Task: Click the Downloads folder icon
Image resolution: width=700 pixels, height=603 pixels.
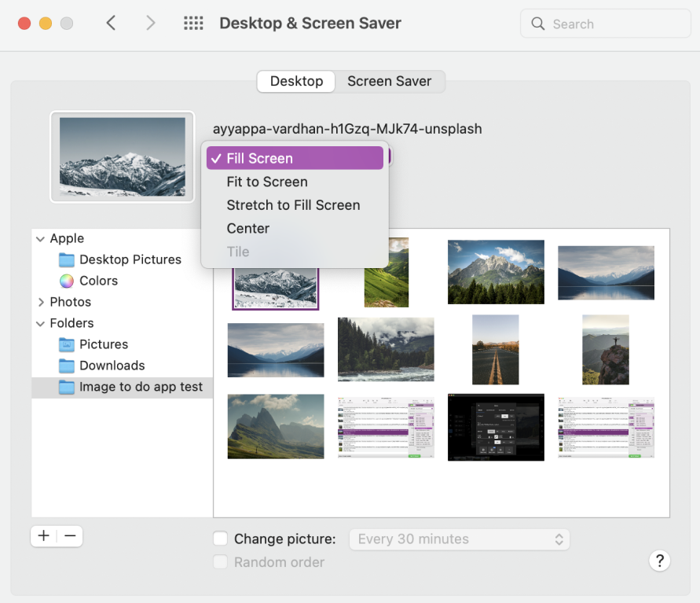Action: click(67, 366)
